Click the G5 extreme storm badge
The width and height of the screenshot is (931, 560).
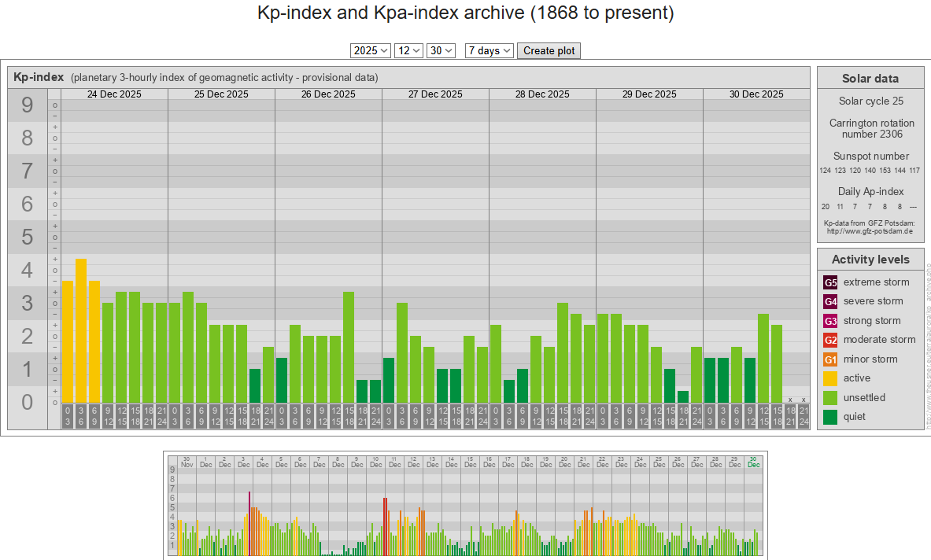830,282
